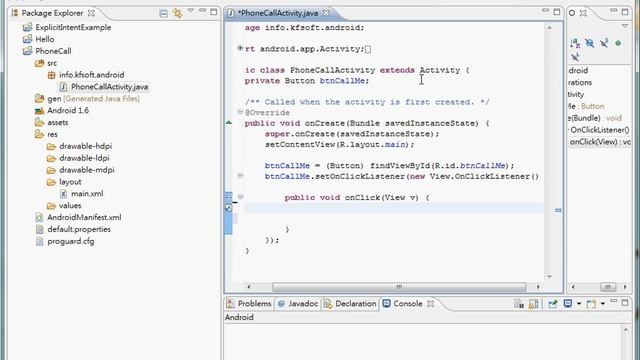Close the Outline view
Image resolution: width=640 pixels, height=360 pixels.
[583, 13]
